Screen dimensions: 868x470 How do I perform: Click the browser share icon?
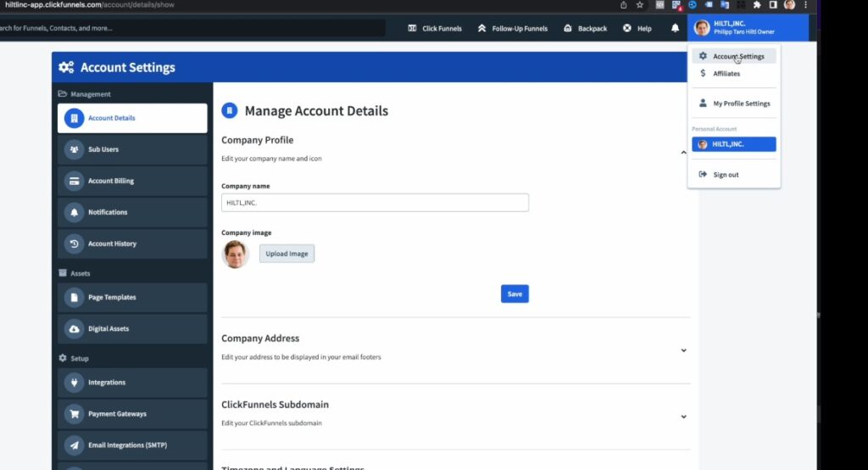click(623, 5)
